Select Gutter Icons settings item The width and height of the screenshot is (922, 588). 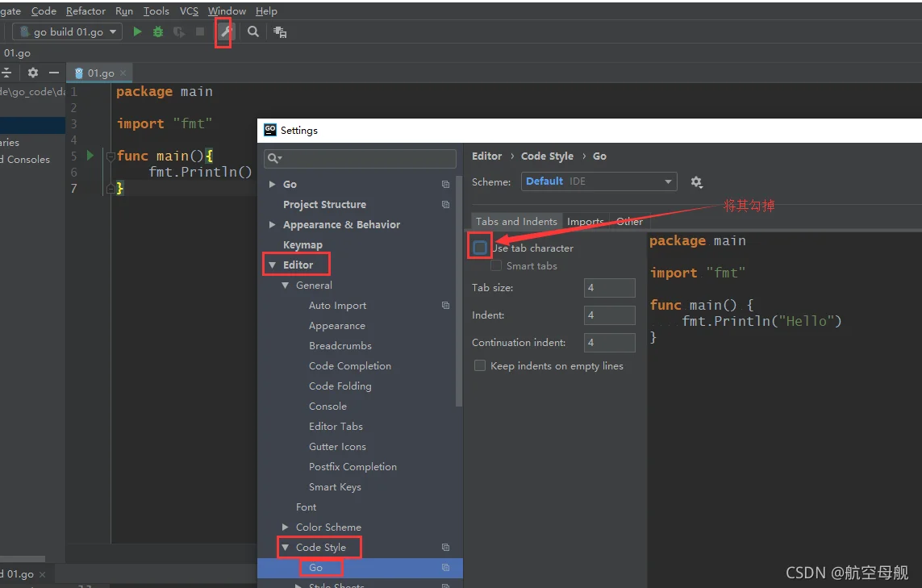[337, 447]
